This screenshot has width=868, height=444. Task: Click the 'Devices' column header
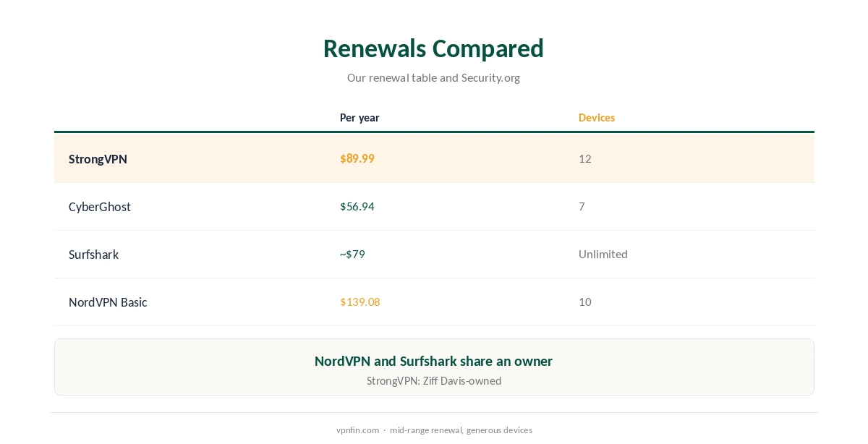[597, 118]
